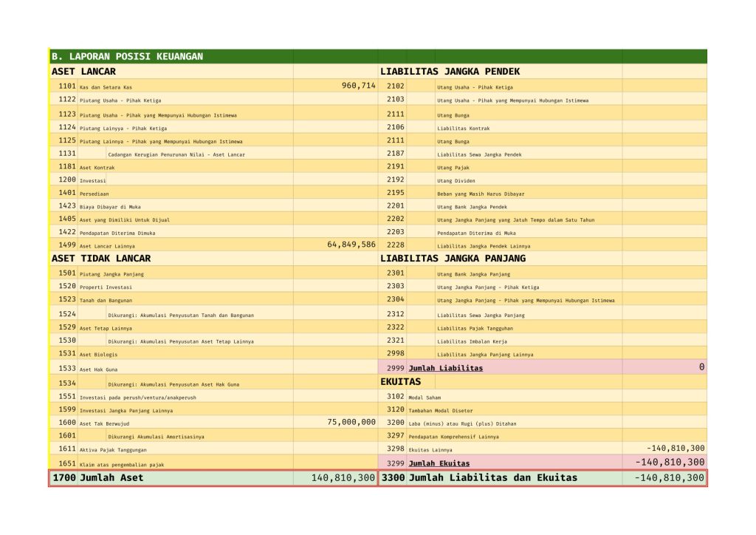Select "Investasi pada perush/ventura/anakperush" label

(138, 398)
